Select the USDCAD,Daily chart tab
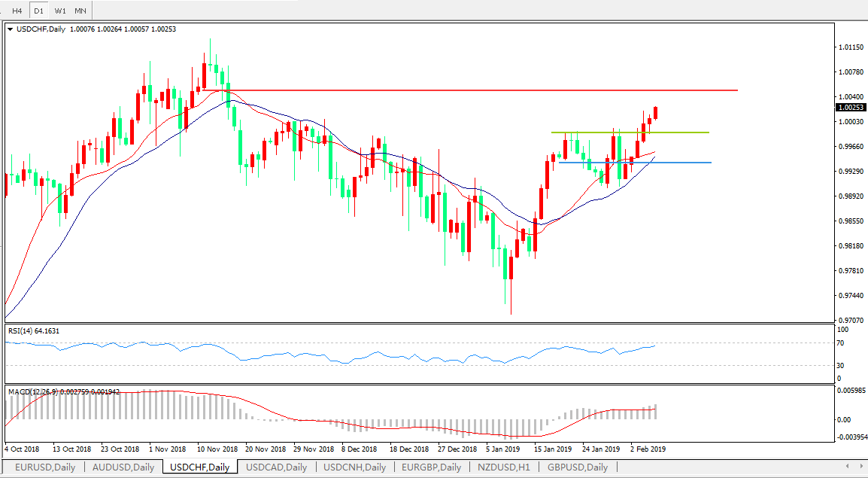This screenshot has width=868, height=478. (x=276, y=467)
